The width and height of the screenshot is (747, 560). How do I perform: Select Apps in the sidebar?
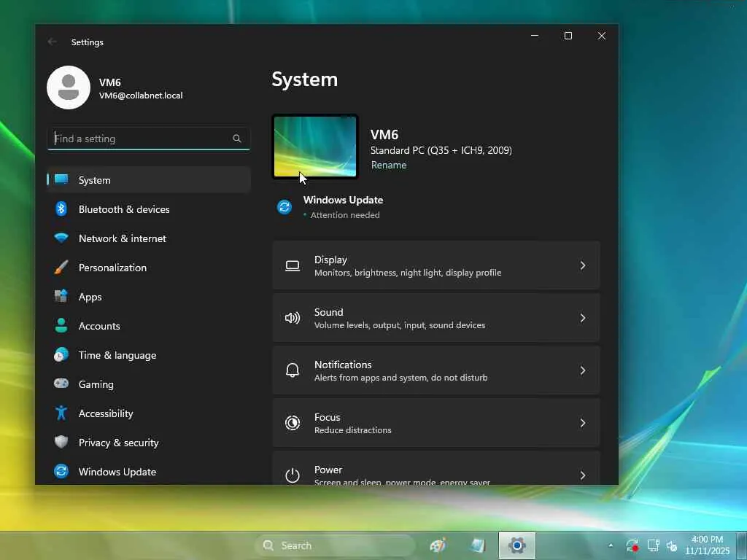click(x=90, y=297)
